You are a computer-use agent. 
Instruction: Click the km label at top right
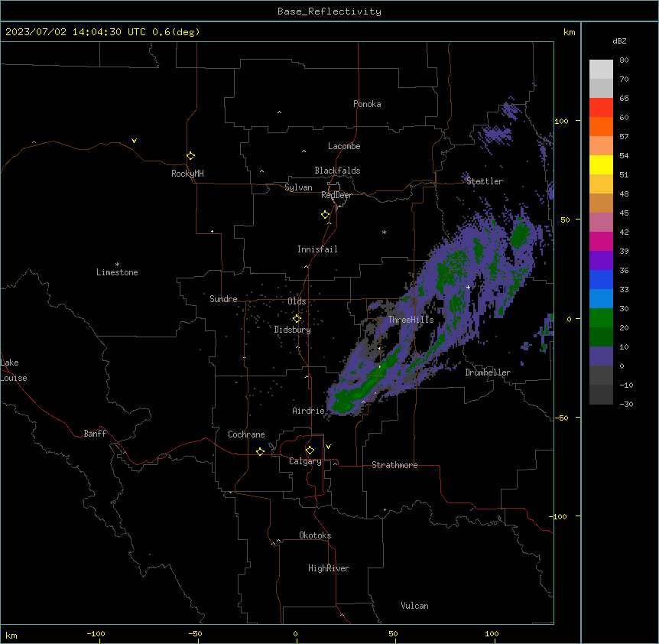coord(570,32)
